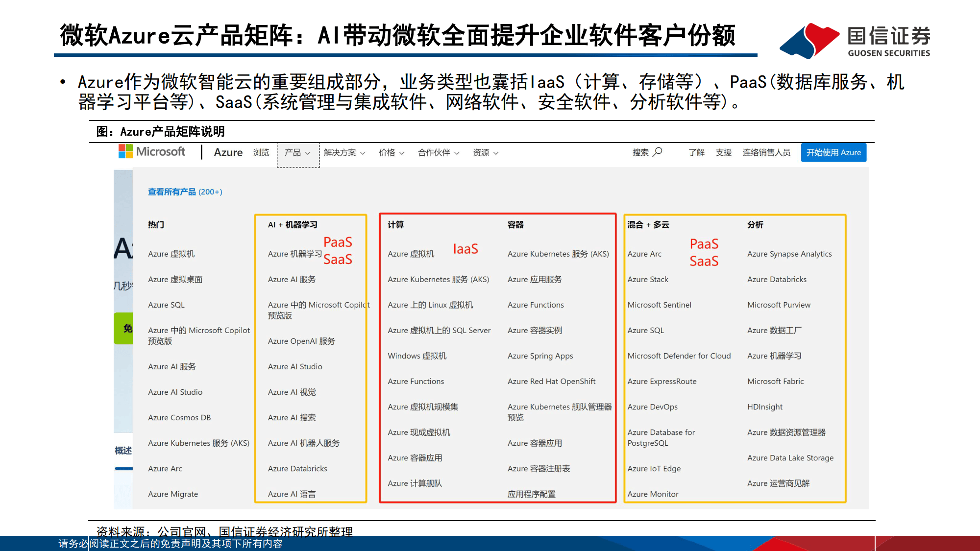Open Azure Database for PostgreSQL

661,437
